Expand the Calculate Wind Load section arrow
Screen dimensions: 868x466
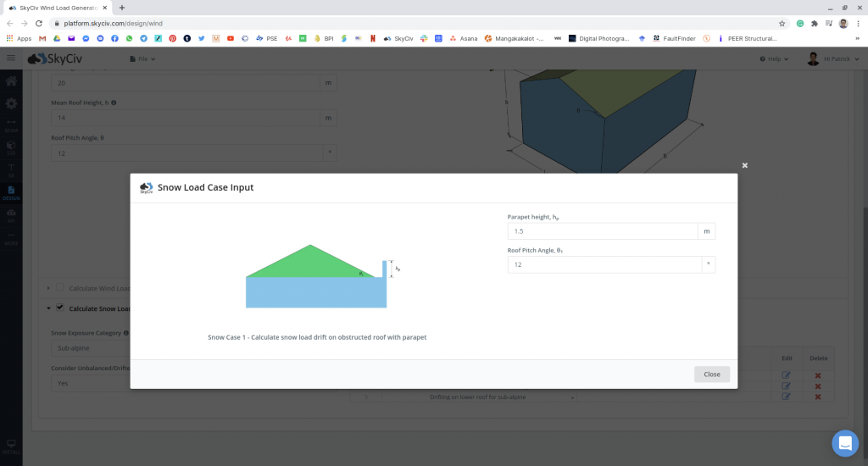[48, 288]
